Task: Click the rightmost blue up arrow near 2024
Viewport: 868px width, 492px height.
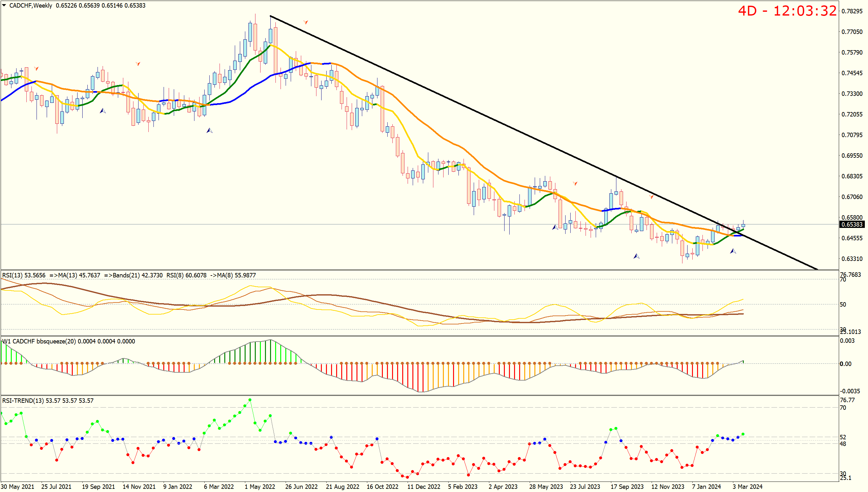Action: (733, 251)
